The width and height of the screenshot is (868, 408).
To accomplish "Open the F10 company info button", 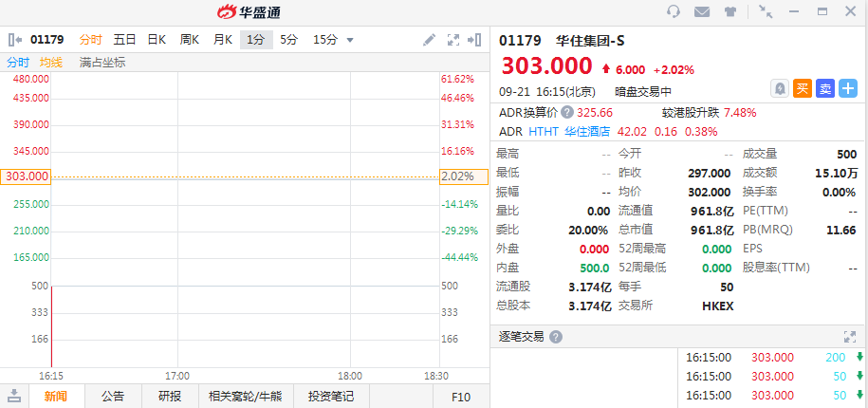I will point(461,397).
